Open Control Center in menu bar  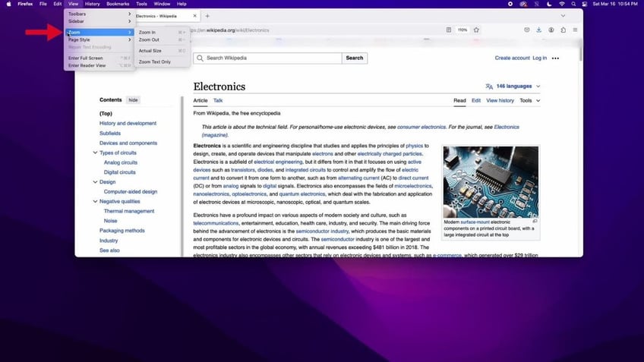point(585,4)
